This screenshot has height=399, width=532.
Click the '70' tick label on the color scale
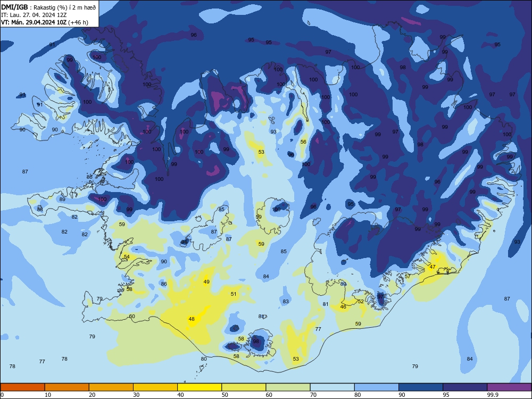coord(313,395)
